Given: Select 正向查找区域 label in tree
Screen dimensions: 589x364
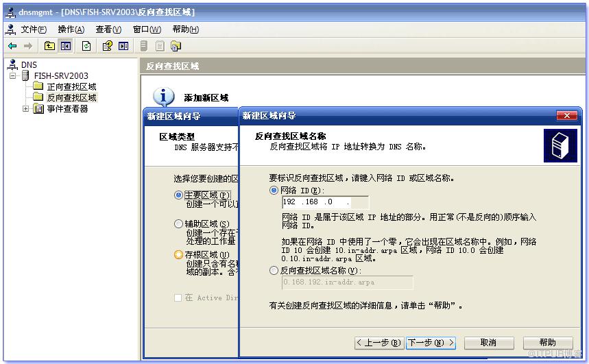Looking at the screenshot, I should pos(72,87).
